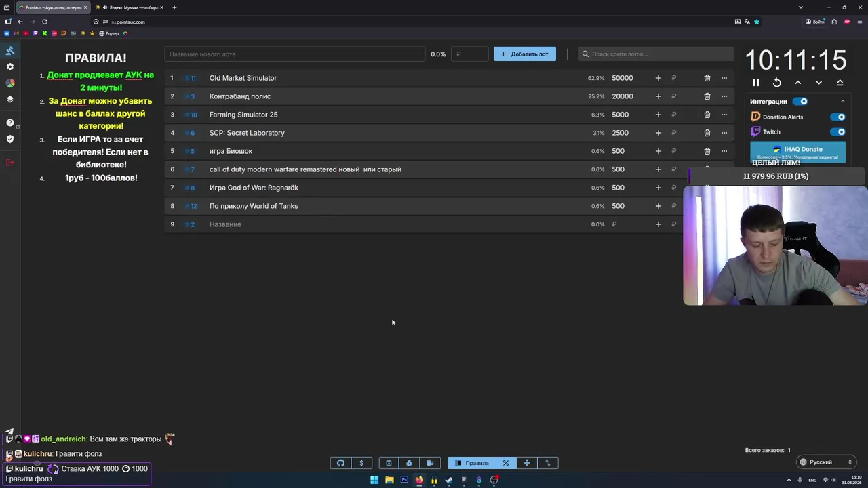Viewport: 868px width, 488px height.
Task: Add amount to World of Tanks lot with plus
Action: 658,206
